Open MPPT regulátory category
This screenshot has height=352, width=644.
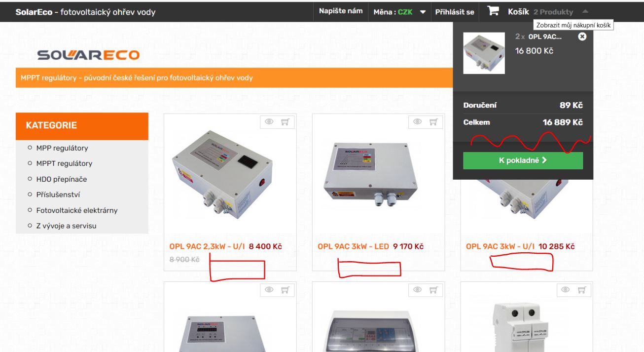click(64, 163)
